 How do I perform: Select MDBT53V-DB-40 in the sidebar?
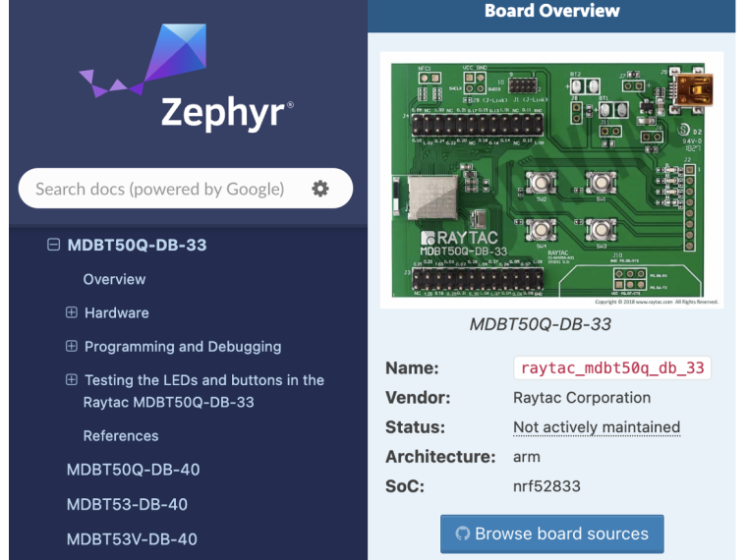coord(132,538)
